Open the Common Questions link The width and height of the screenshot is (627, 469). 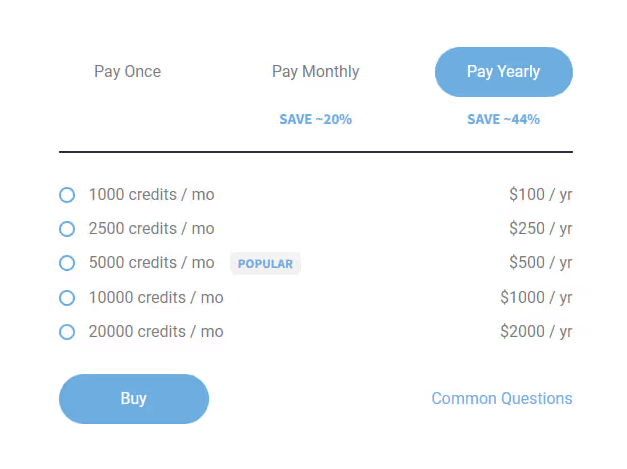click(501, 399)
